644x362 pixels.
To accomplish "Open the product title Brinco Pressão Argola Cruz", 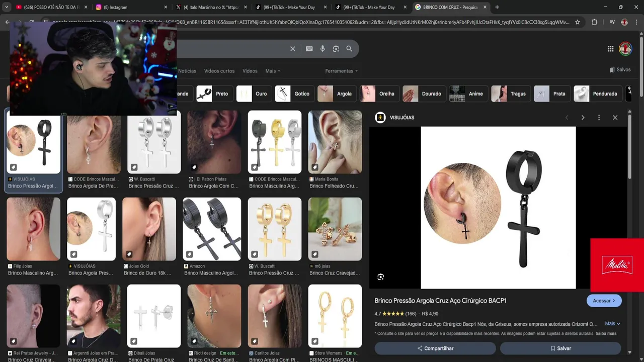I will coord(440,301).
